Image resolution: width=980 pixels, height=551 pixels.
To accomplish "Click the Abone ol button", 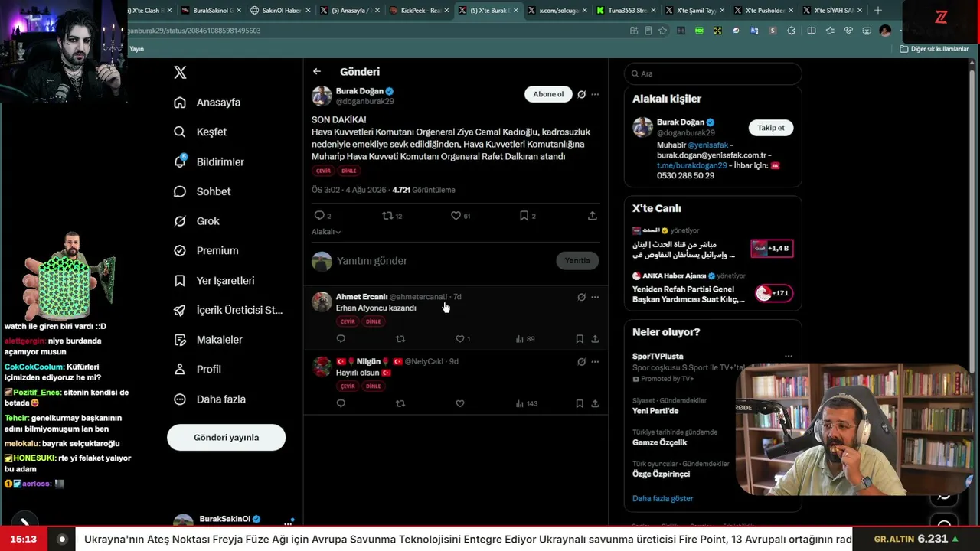I will pyautogui.click(x=548, y=94).
